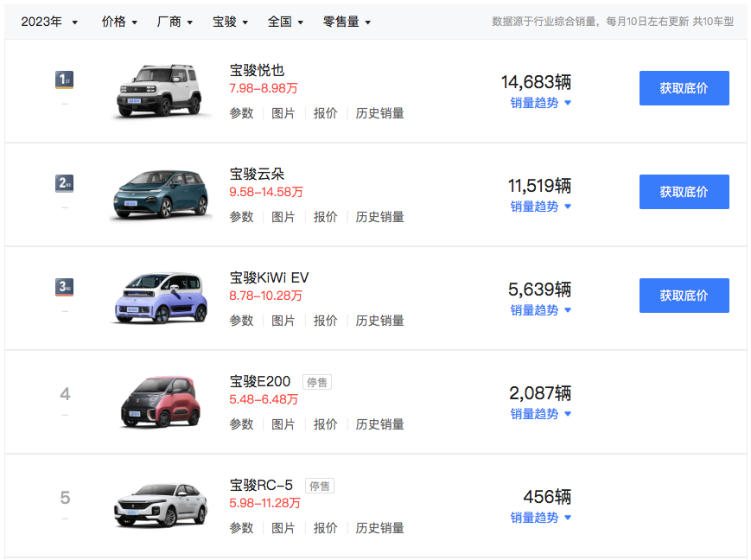This screenshot has width=751, height=560.
Task: Expand the 厂商 manufacturer dropdown
Action: 175,22
